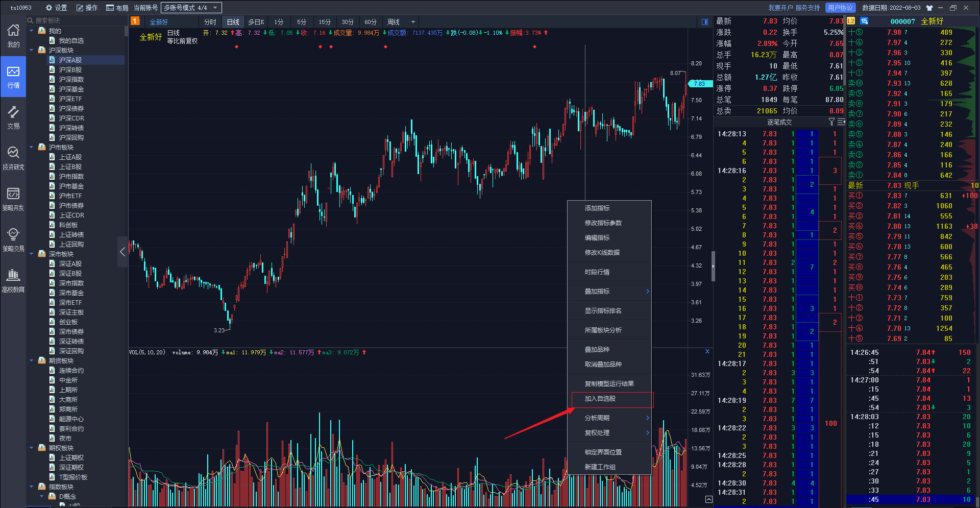Viewport: 980px width, 508px height.
Task: Toggle the panel layout icon right of 周线
Action: tap(705, 22)
